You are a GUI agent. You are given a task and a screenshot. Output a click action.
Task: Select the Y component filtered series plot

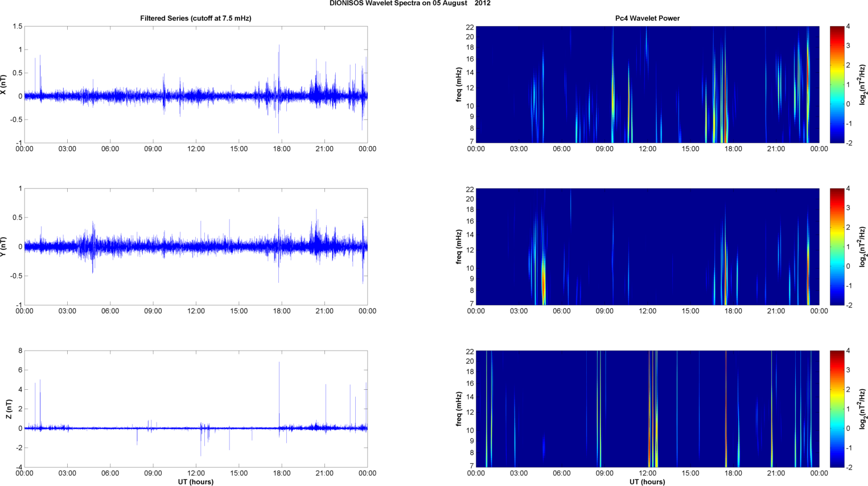(x=195, y=246)
